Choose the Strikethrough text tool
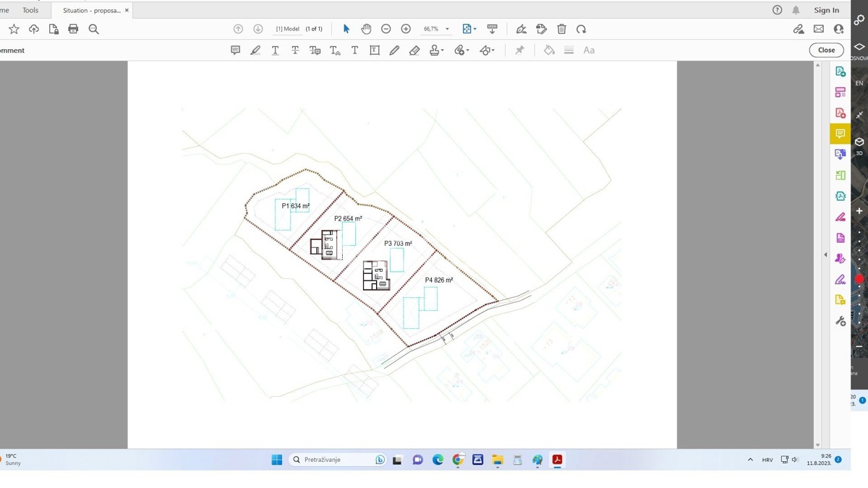 [x=295, y=50]
